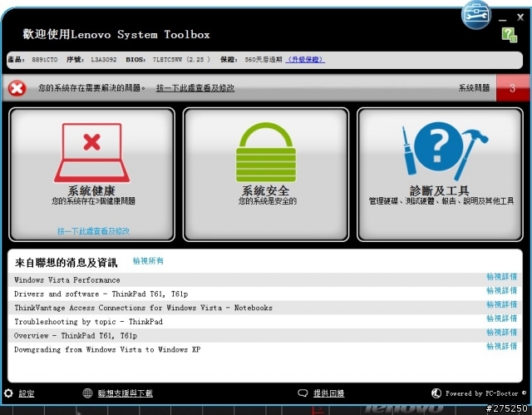This screenshot has width=532, height=415.
Task: Click the red system problems count 3
Action: 512,88
